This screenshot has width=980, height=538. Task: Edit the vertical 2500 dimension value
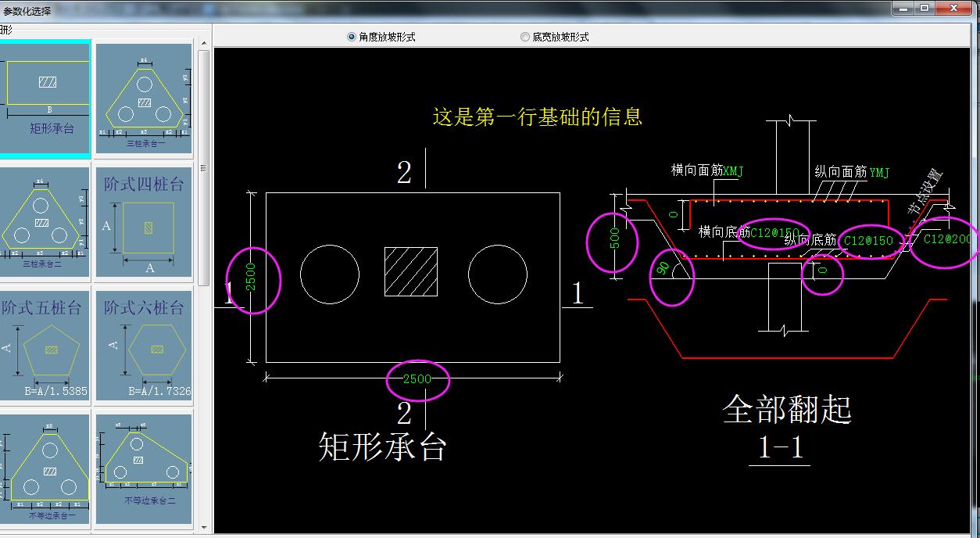pyautogui.click(x=252, y=277)
